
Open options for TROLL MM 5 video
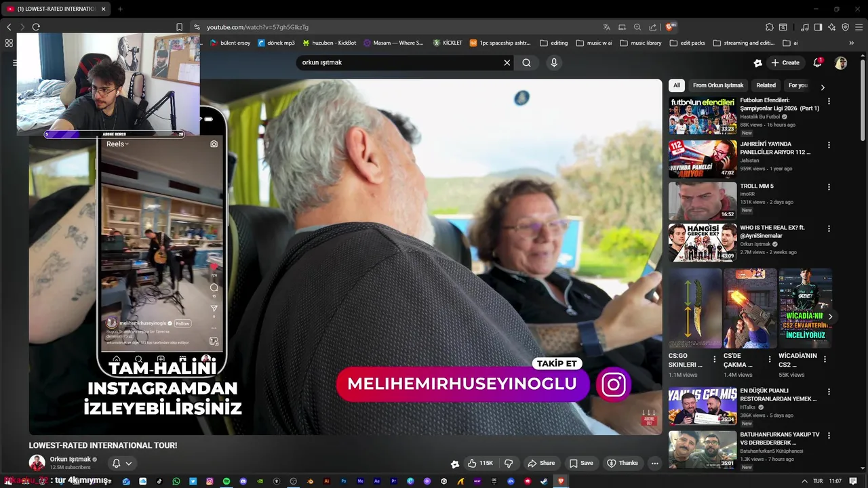pos(829,187)
